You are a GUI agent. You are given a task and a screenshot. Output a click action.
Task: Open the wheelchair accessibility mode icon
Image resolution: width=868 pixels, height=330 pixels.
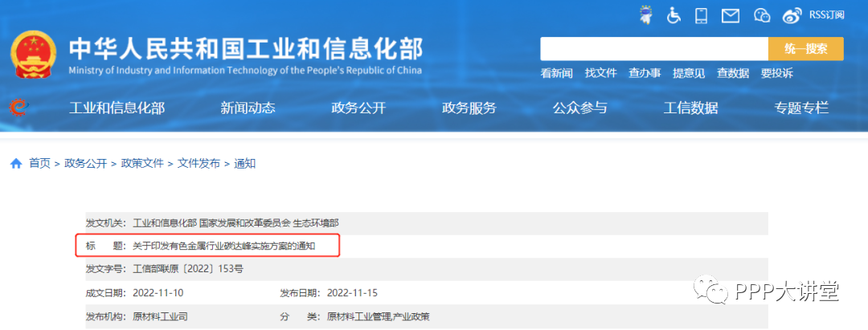[674, 14]
